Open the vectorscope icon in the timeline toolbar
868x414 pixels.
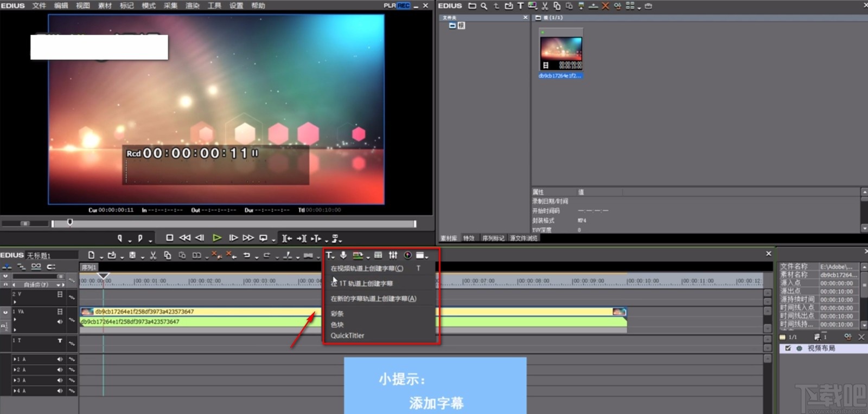click(x=407, y=255)
